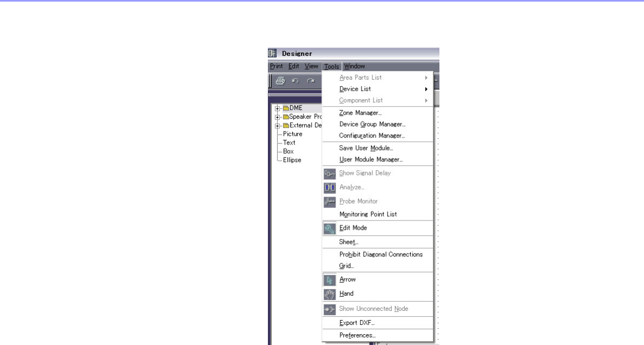The height and width of the screenshot is (345, 644).
Task: Click the Arrow pointer icon
Action: [x=330, y=280]
